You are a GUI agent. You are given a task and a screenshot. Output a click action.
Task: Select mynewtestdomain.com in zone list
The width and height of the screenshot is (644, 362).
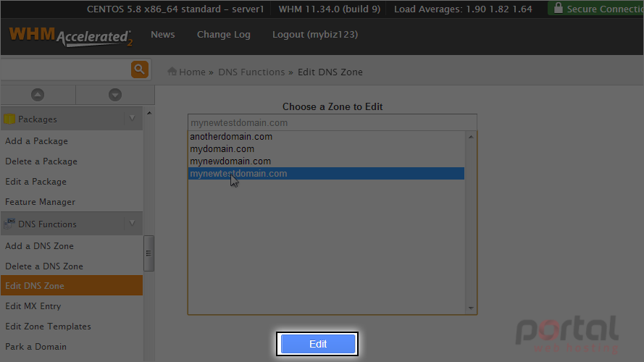coord(327,174)
